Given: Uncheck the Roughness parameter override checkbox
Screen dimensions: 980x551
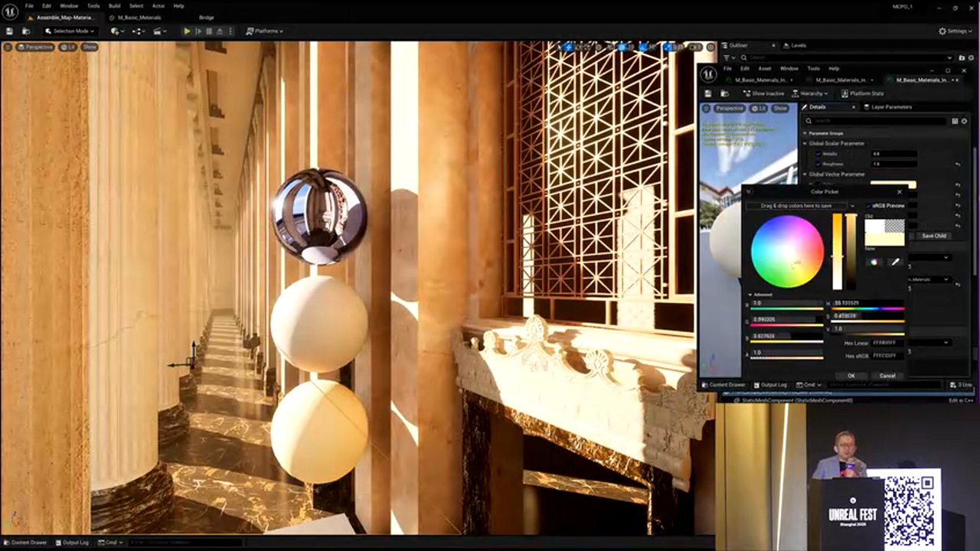Looking at the screenshot, I should point(818,164).
